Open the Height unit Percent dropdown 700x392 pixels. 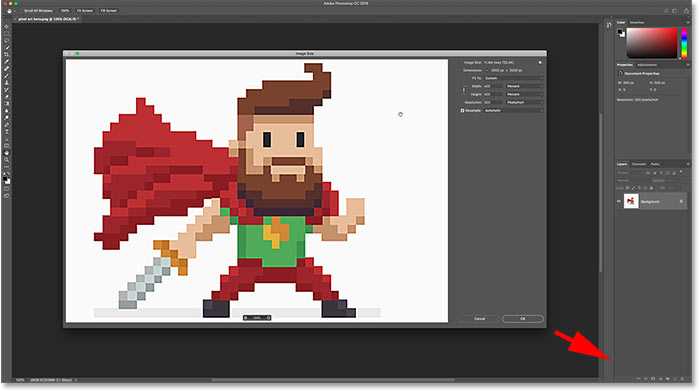(x=525, y=94)
